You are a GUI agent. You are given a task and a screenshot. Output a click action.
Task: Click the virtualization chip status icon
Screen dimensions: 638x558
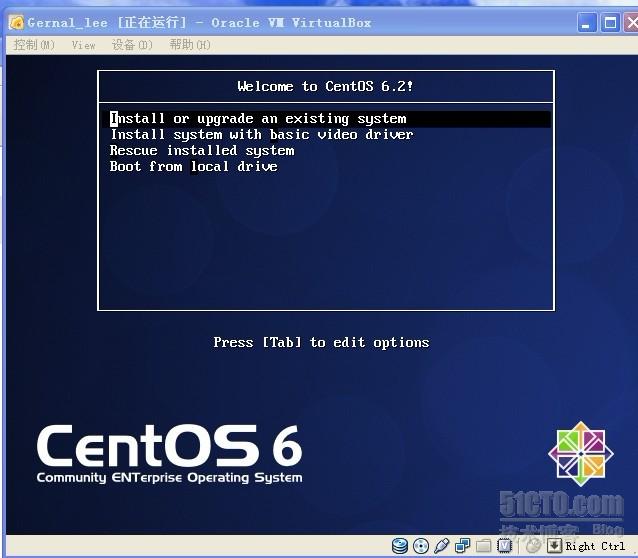(505, 546)
